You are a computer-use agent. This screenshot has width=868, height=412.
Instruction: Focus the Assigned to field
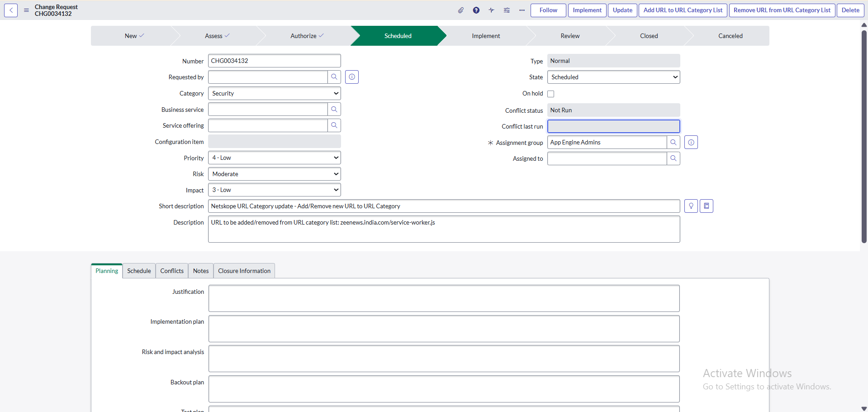607,158
